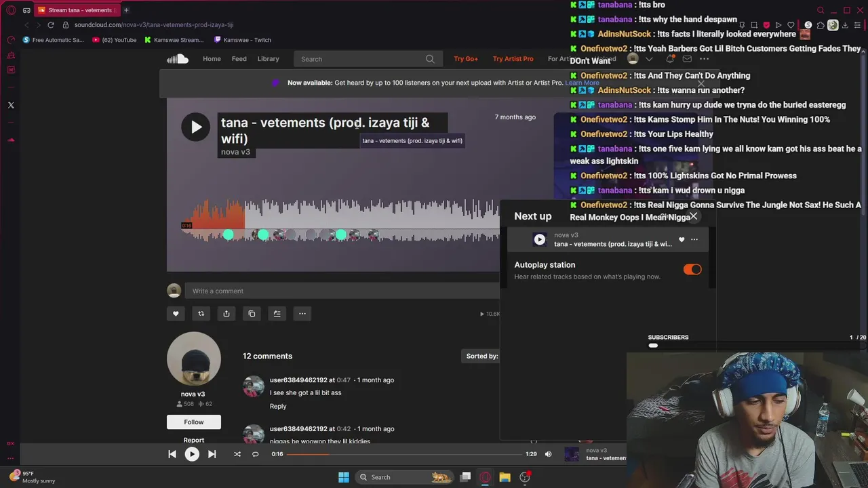Seek on the bottom player progress bar
Viewport: 868px width, 488px height.
point(404,454)
